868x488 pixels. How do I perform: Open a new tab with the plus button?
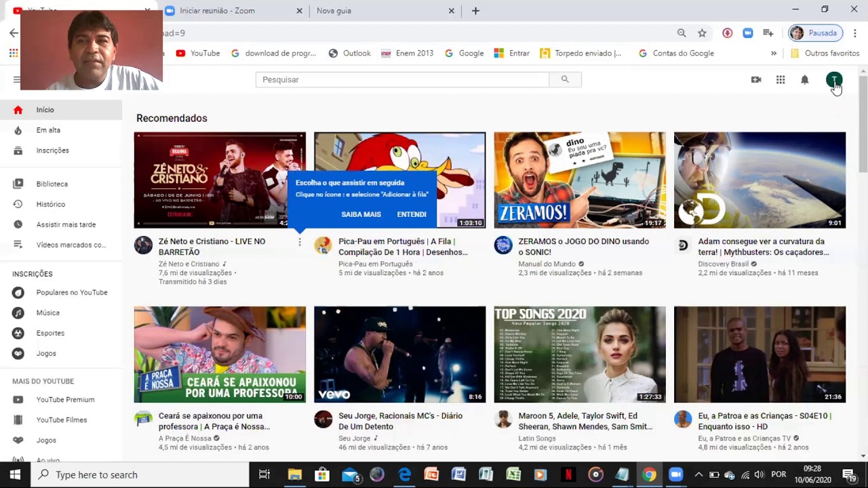point(475,11)
